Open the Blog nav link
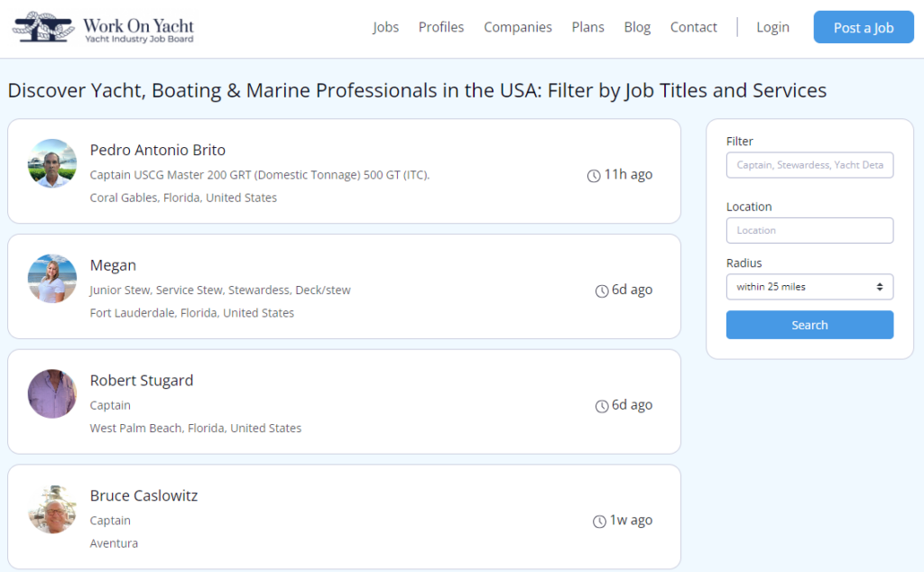This screenshot has width=924, height=572. pyautogui.click(x=637, y=27)
